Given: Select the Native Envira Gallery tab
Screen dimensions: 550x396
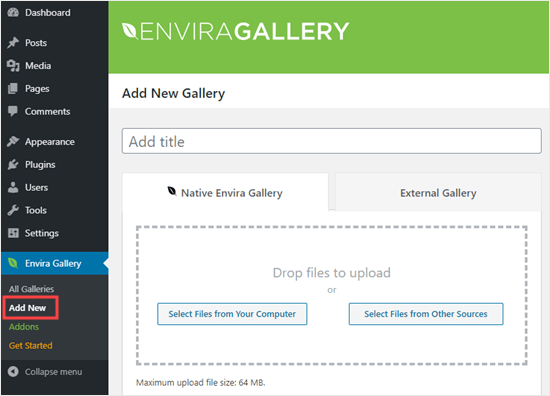Looking at the screenshot, I should click(225, 193).
